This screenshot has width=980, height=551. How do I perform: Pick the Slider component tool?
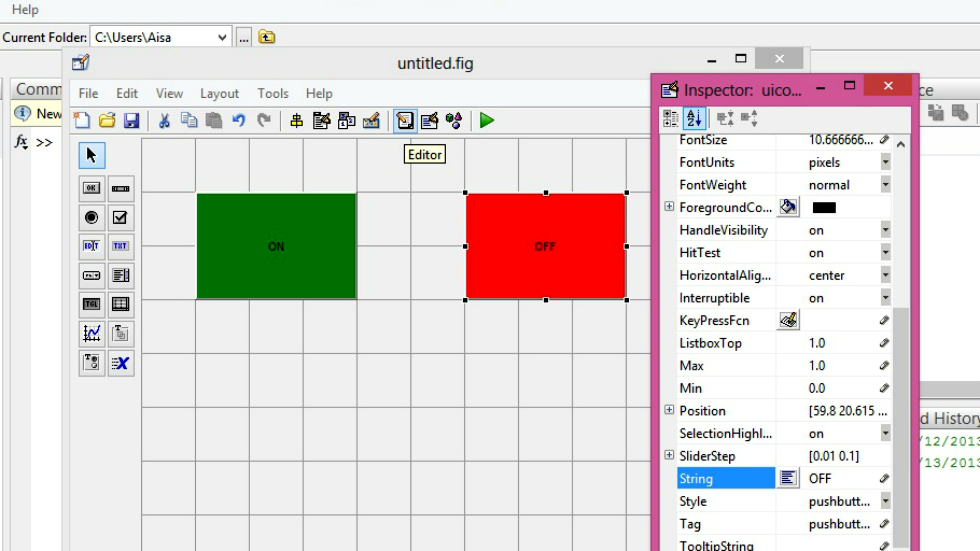(121, 188)
